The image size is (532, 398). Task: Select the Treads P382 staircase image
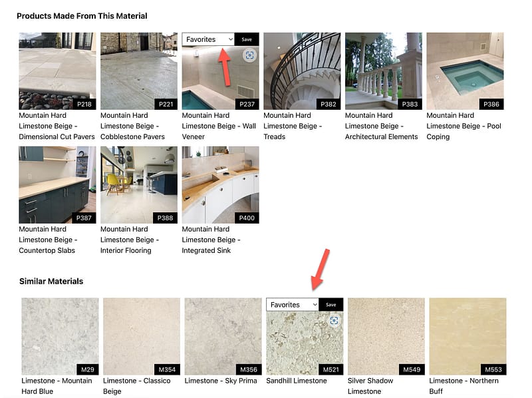point(302,71)
